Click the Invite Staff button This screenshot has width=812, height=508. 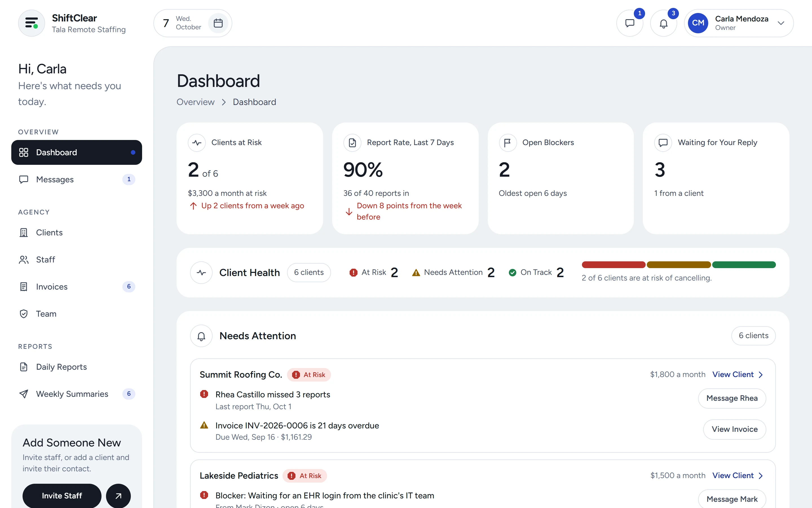tap(62, 496)
